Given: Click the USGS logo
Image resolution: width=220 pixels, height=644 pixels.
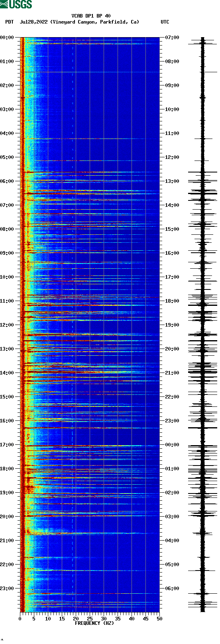Looking at the screenshot, I should pos(16,4).
